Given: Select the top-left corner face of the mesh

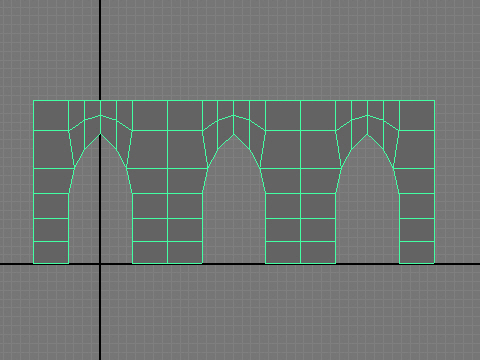Looking at the screenshot, I should (x=51, y=115).
